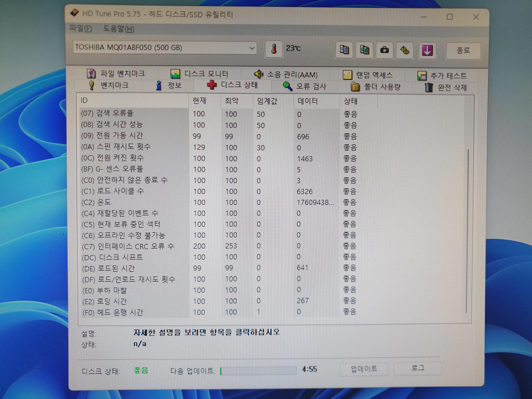Screen dimensions: 532x399
Task: Click the 종료 exit button
Action: click(463, 51)
